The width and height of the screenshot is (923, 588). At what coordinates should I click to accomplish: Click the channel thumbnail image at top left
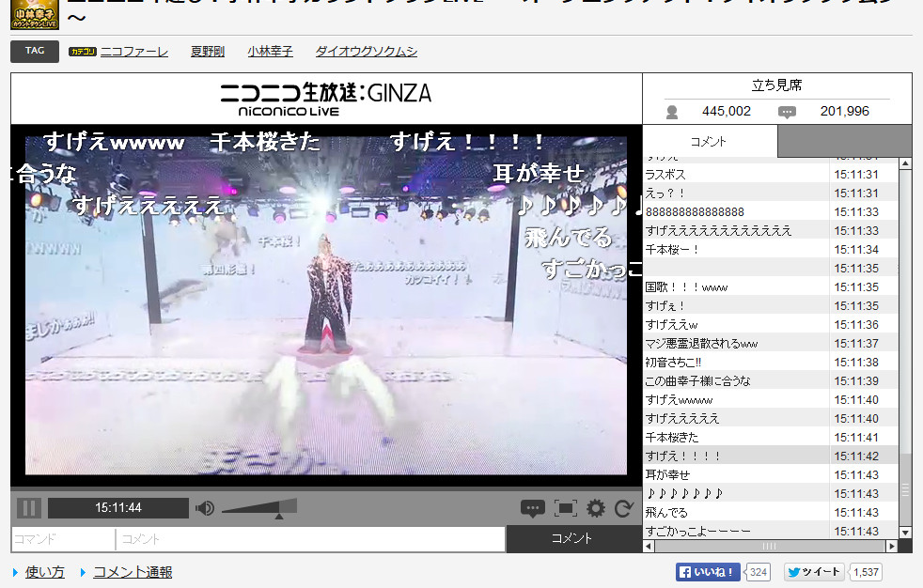[35, 15]
